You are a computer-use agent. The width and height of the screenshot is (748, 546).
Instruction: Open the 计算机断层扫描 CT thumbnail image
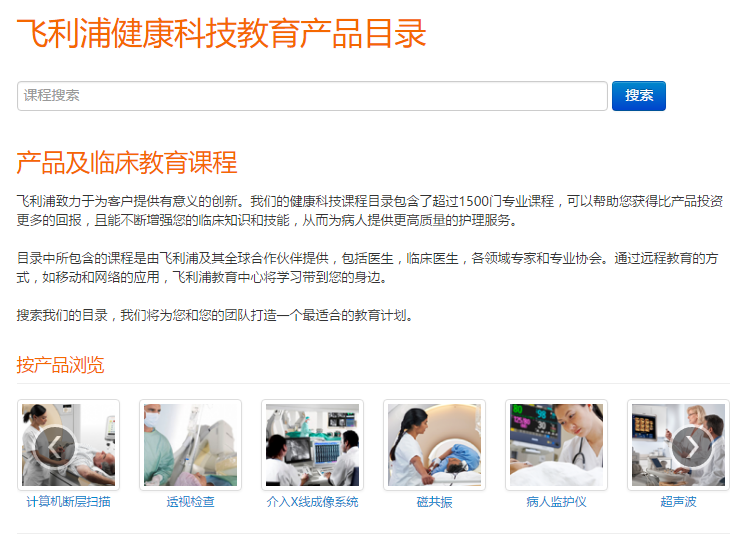pos(68,445)
